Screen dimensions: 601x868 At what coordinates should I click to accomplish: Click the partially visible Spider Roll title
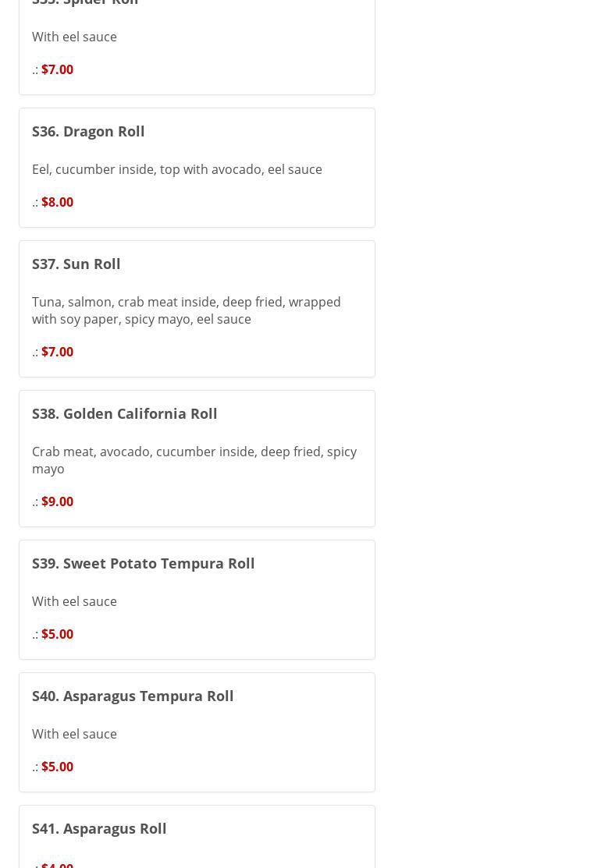tap(85, 2)
